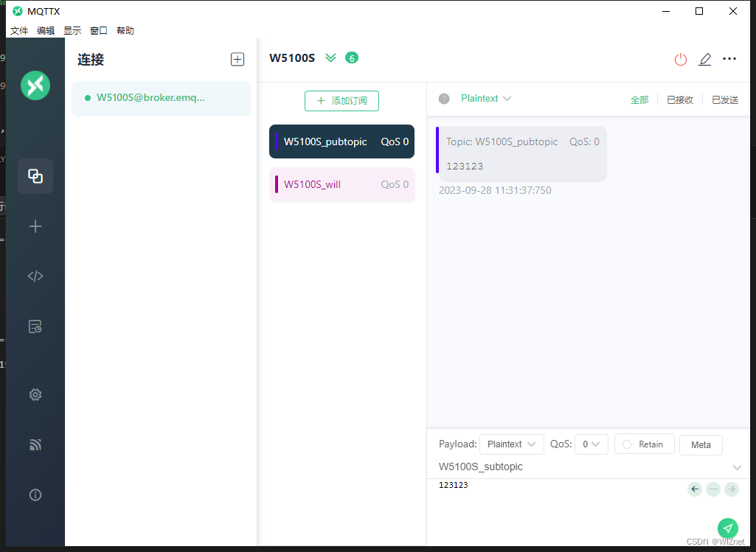756x552 pixels.
Task: Open the RSS feed icon in sidebar
Action: (35, 444)
